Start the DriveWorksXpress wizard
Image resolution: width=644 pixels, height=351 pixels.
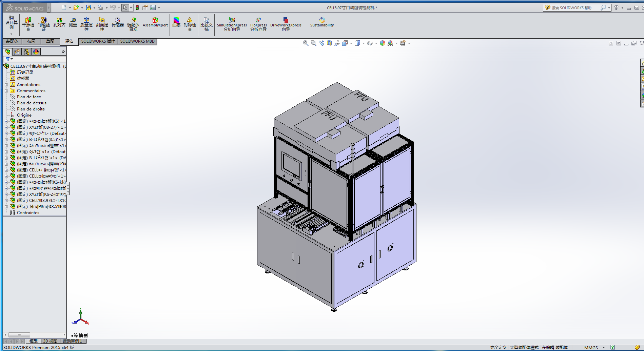[286, 24]
